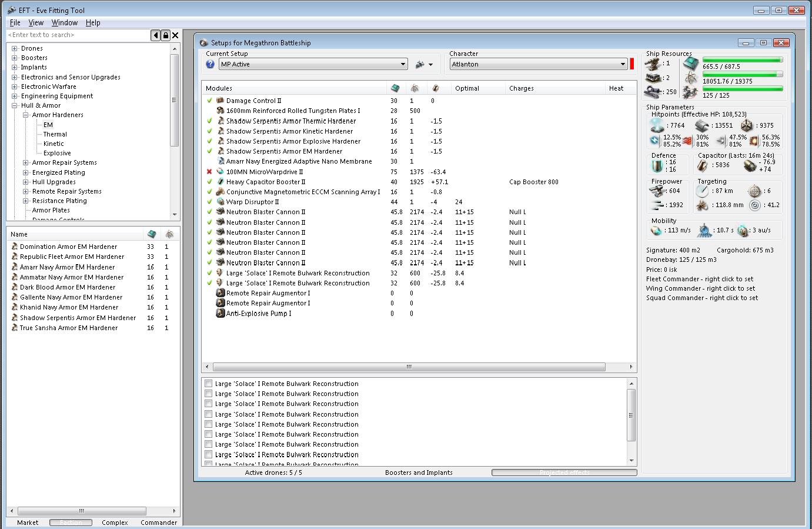Click the red character skill indicator swatch

(x=632, y=64)
